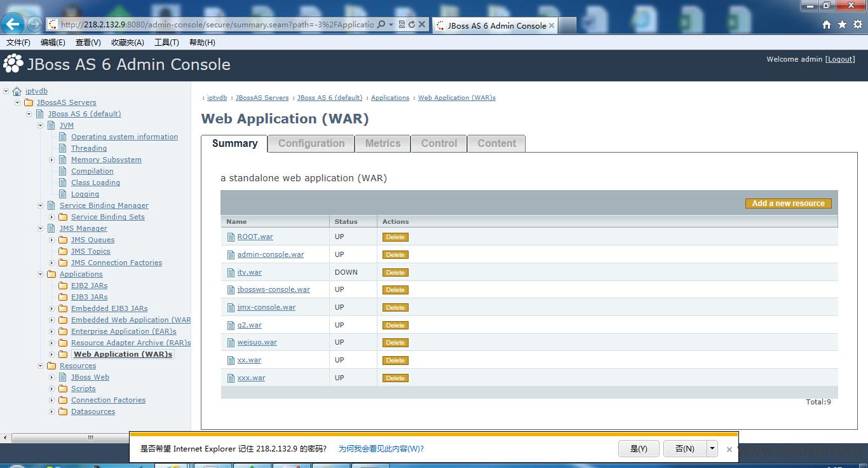
Task: Close the JBoss AS 6 Admin Console browser tab
Action: [552, 26]
